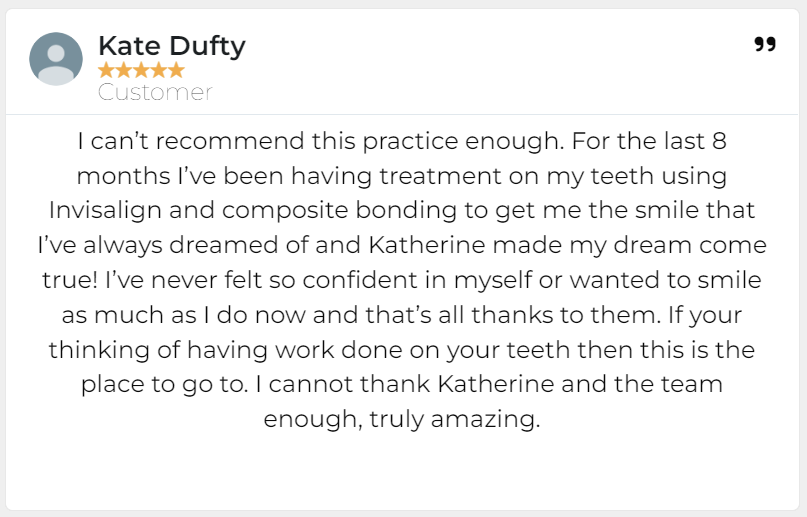Click the Customer label under the stars
807x517 pixels.
(155, 93)
